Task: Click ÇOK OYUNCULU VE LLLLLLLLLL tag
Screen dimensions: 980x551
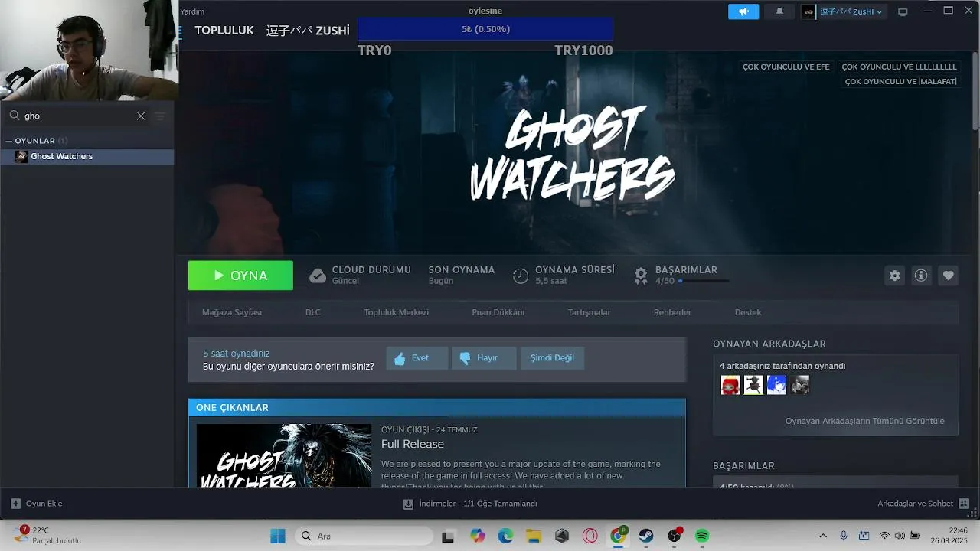Action: click(899, 67)
